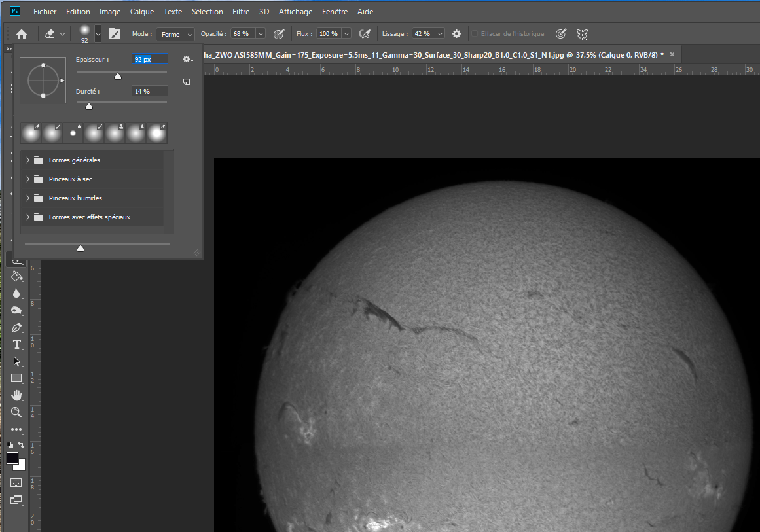Create new brush preset icon
Image resolution: width=760 pixels, height=532 pixels.
click(x=187, y=82)
